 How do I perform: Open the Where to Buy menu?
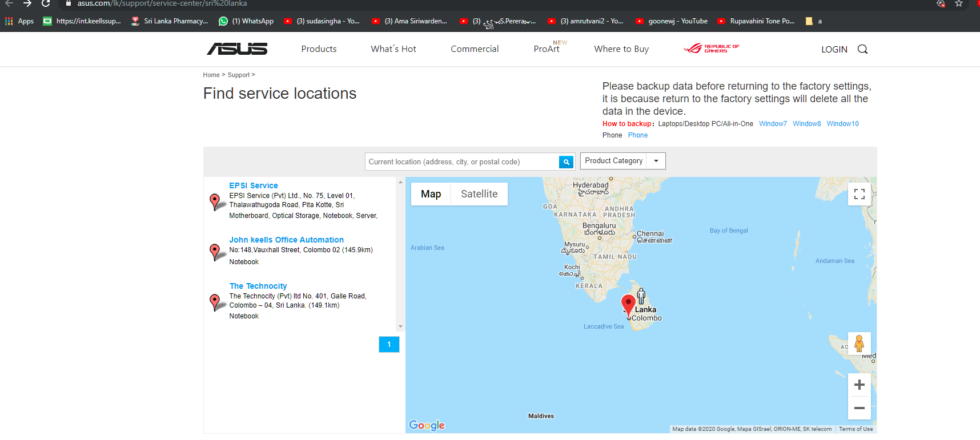pos(621,49)
